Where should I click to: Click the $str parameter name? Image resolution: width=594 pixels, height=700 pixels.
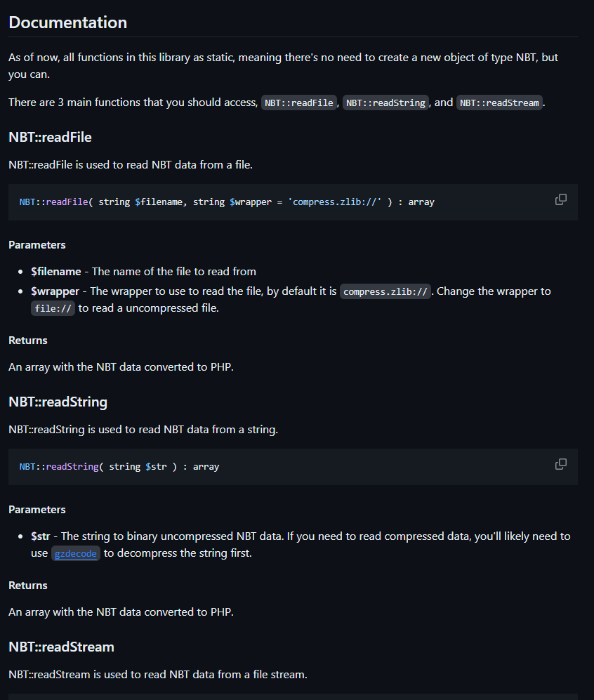[x=40, y=536]
